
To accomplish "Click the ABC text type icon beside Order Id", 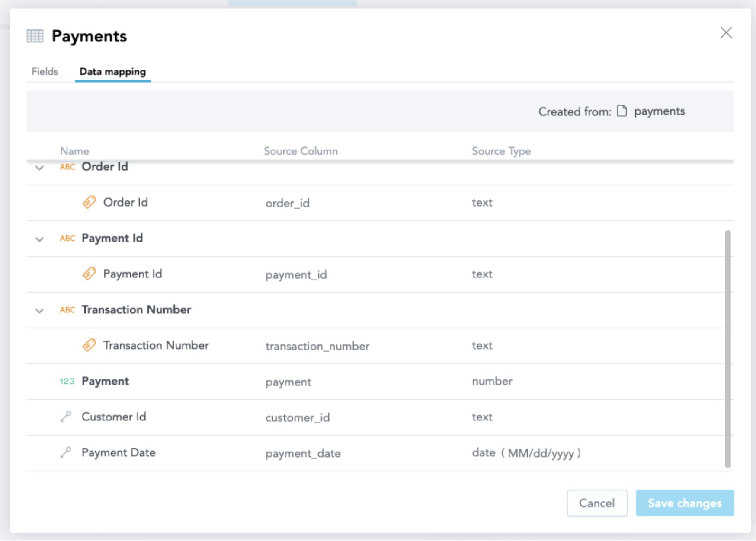I will point(68,167).
